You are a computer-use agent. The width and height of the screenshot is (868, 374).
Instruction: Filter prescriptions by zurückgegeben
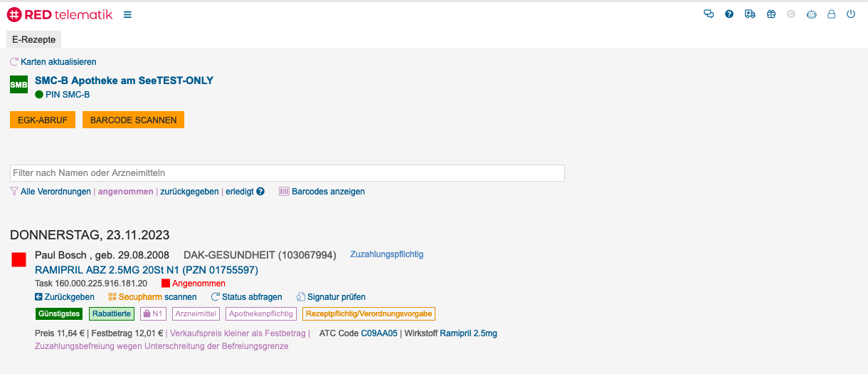(x=189, y=192)
